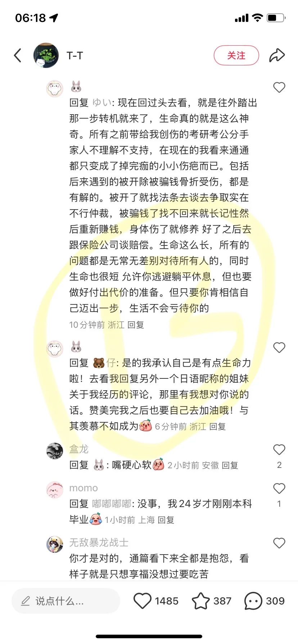Open T-T author profile picture
298x644 pixels.
[x=46, y=55]
